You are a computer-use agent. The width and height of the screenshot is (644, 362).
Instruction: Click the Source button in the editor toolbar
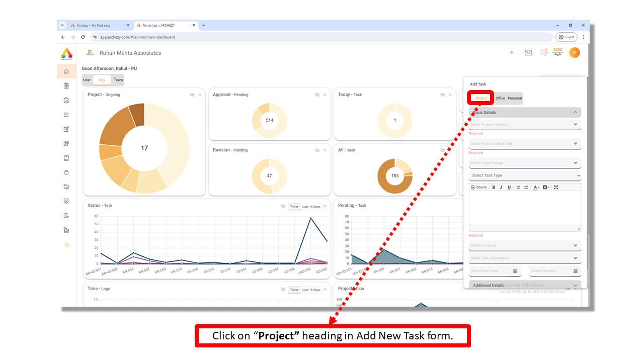coord(479,187)
